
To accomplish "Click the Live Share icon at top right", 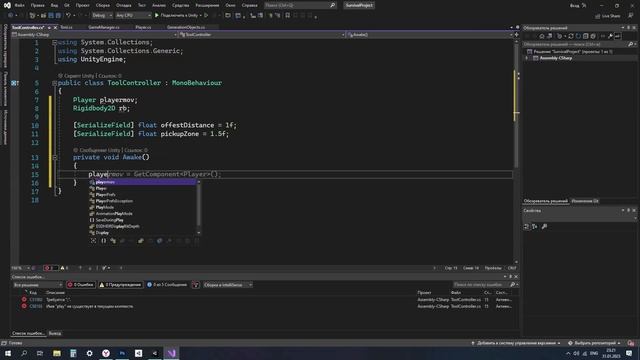I will (x=597, y=16).
